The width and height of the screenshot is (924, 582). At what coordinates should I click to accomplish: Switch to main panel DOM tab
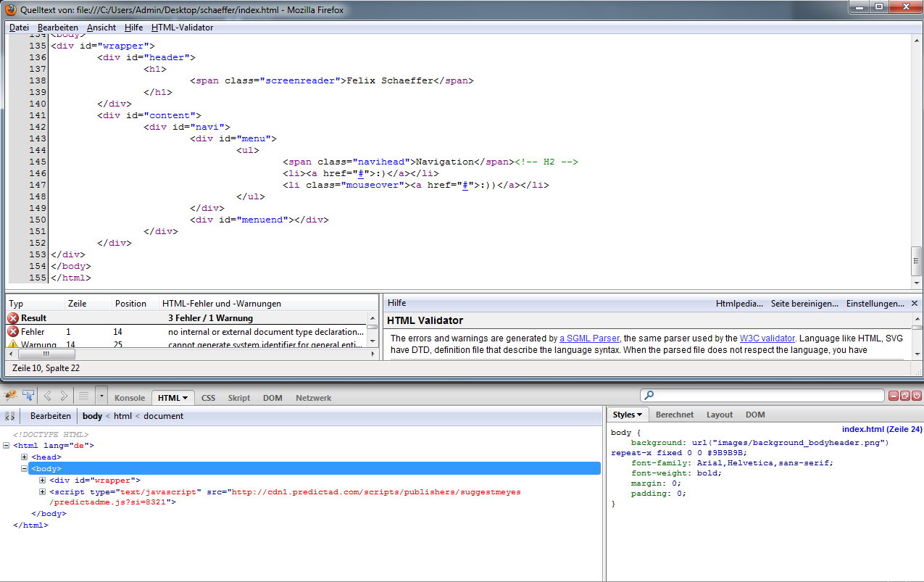click(272, 398)
